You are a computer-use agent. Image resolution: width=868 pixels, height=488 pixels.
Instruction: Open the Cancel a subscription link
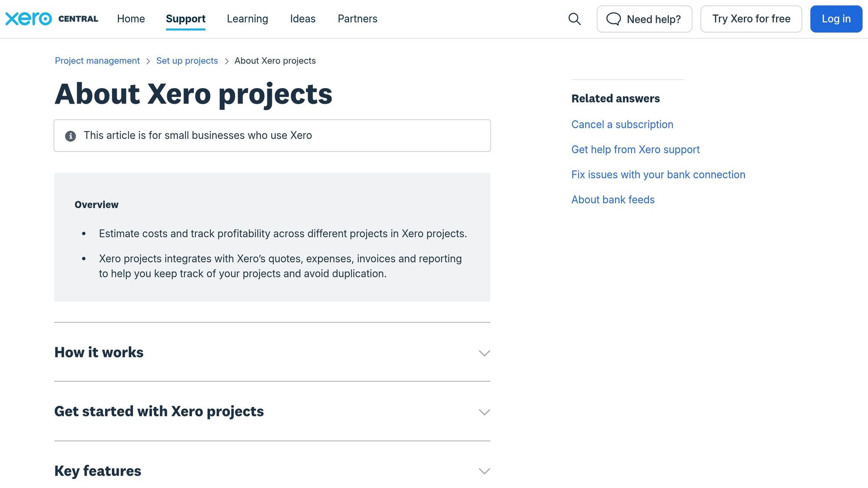(622, 125)
